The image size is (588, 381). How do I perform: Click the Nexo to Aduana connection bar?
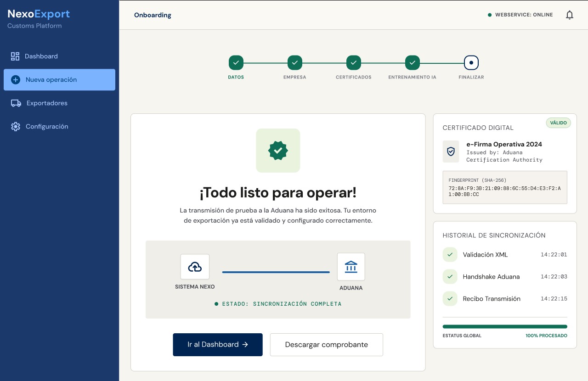tap(276, 272)
